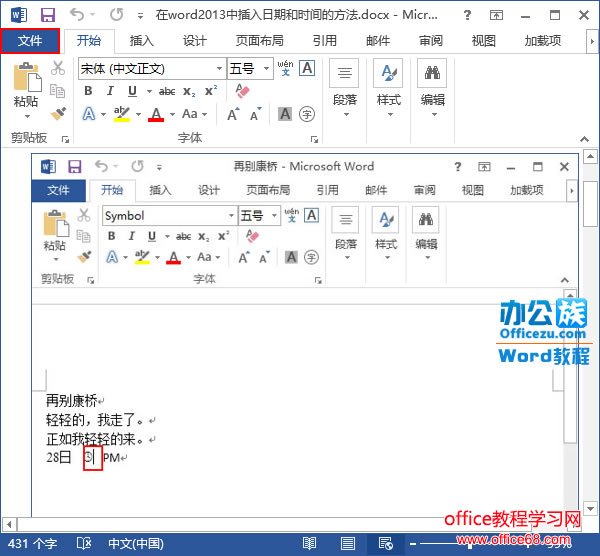
Task: Click Copy icon in outer ribbon
Action: tap(57, 91)
